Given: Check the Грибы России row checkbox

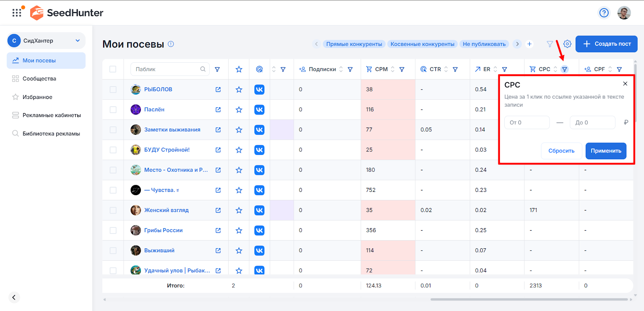Looking at the screenshot, I should (113, 230).
